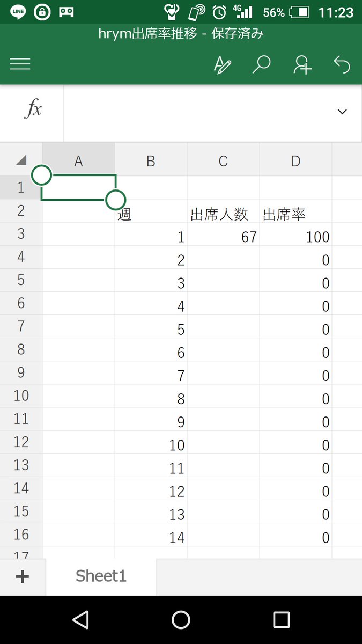This screenshot has height=644, width=362.
Task: Tap week cell with value 1
Action: pos(151,234)
